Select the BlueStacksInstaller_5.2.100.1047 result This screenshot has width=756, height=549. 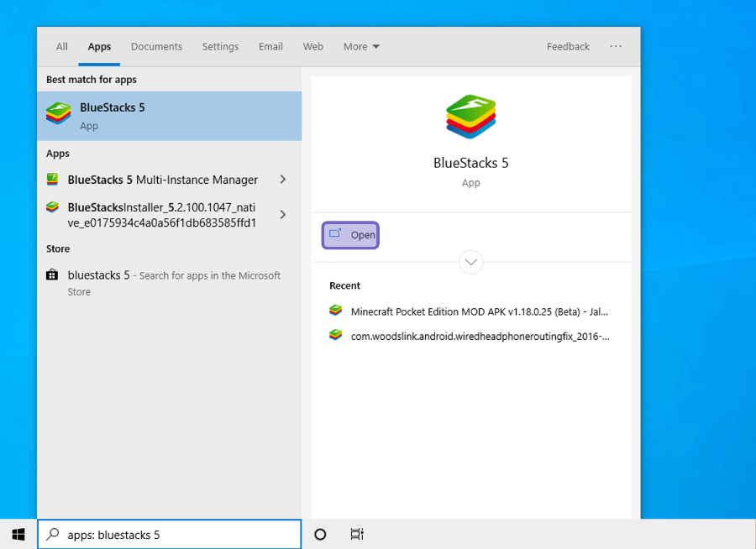pos(169,215)
